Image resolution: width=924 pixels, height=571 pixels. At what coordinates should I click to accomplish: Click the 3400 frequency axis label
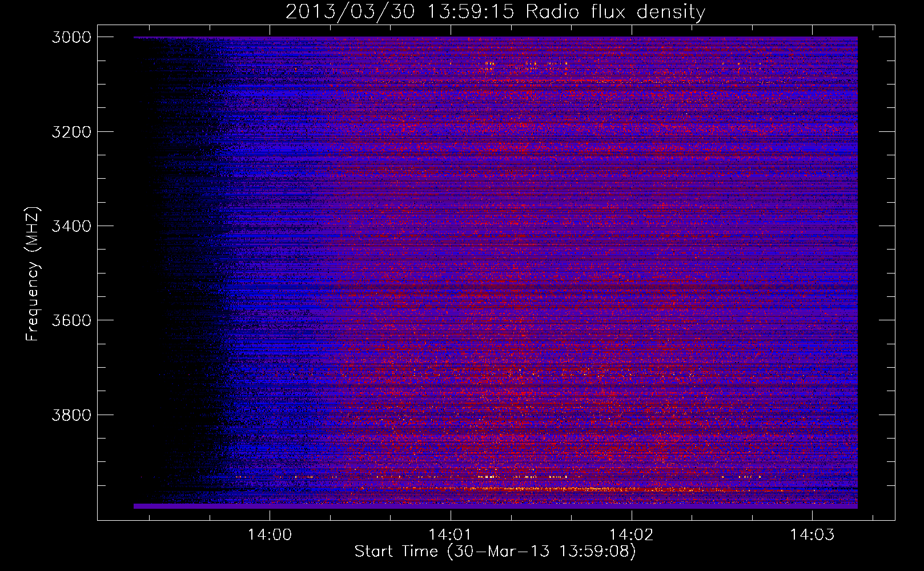71,226
